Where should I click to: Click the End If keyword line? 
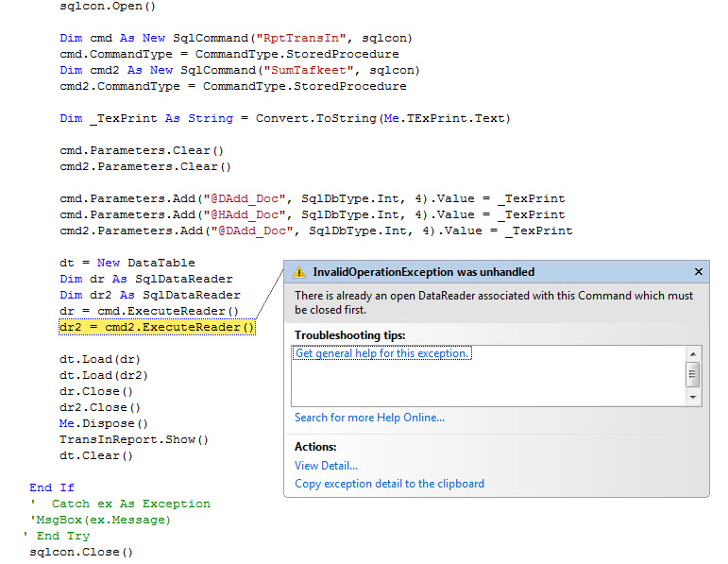tap(52, 487)
